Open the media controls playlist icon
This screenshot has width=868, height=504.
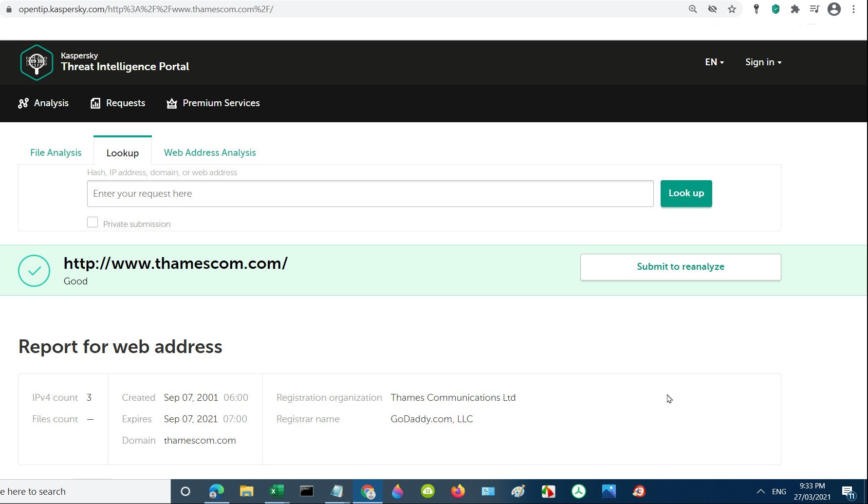(x=814, y=9)
